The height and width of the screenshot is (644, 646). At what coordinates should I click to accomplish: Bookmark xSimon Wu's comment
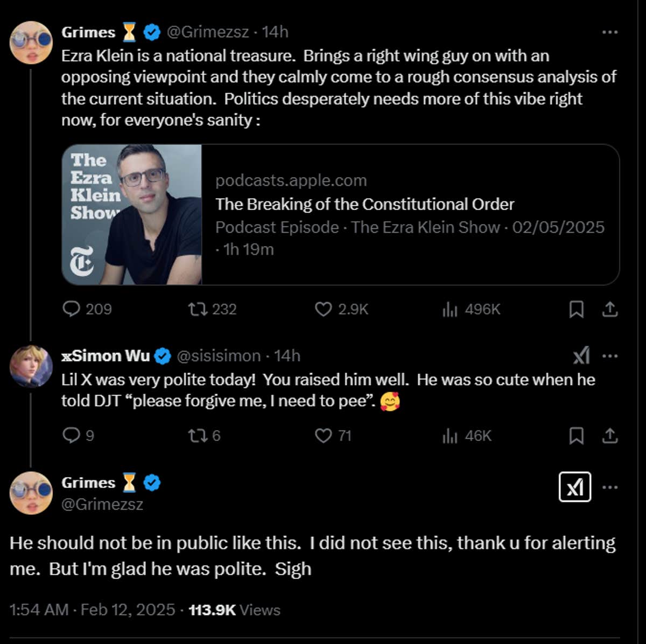coord(576,436)
